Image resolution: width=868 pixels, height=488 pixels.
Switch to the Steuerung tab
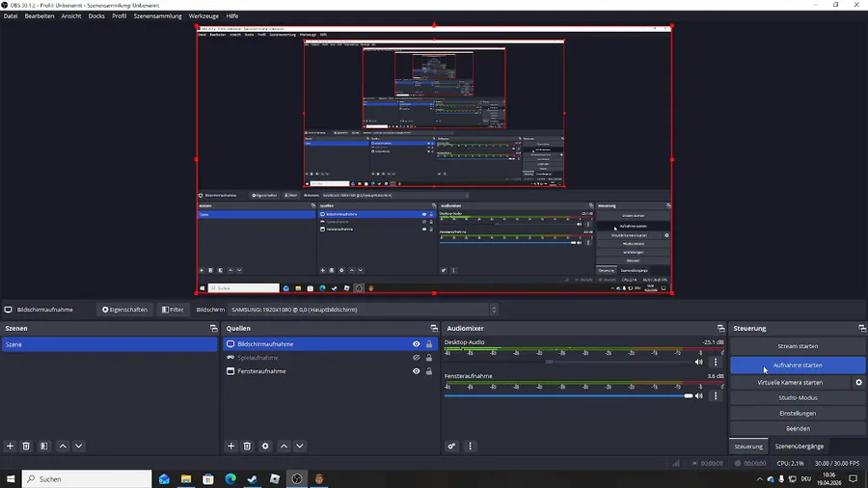point(748,446)
